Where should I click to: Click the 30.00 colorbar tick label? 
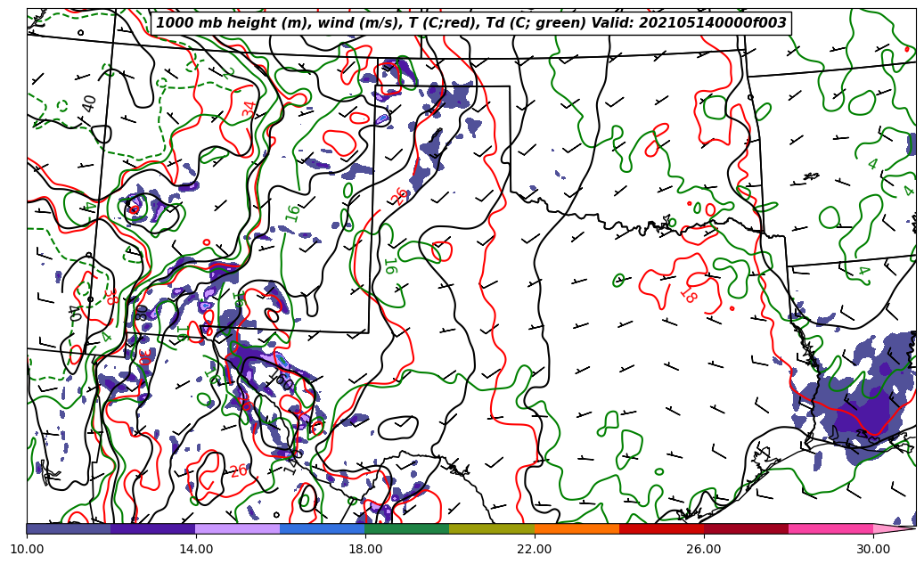[x=873, y=549]
